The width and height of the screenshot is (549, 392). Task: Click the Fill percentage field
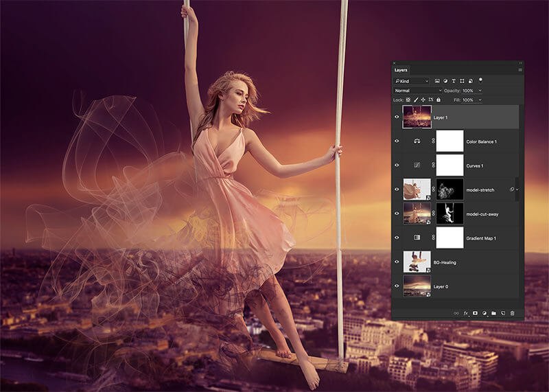click(468, 100)
